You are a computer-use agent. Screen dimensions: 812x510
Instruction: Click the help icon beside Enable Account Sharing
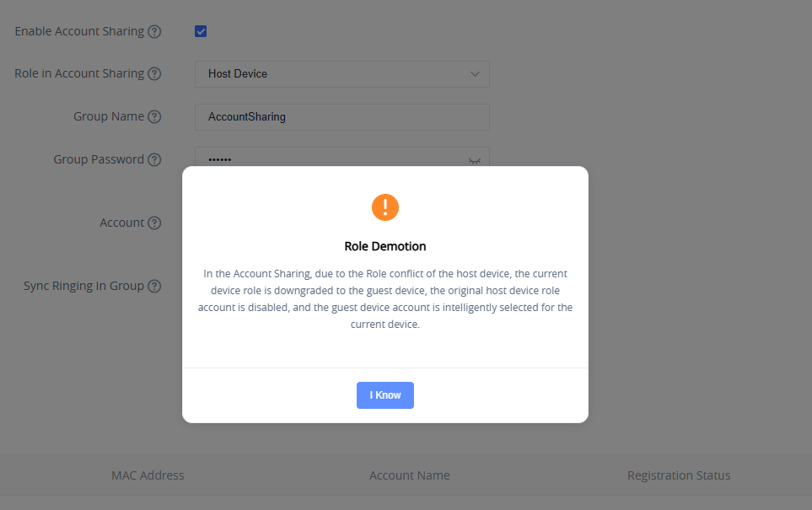pyautogui.click(x=154, y=31)
